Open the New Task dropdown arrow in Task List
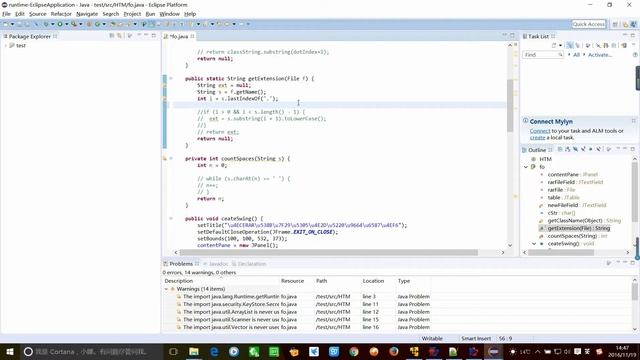This screenshot has height=360, width=640. coord(560,45)
